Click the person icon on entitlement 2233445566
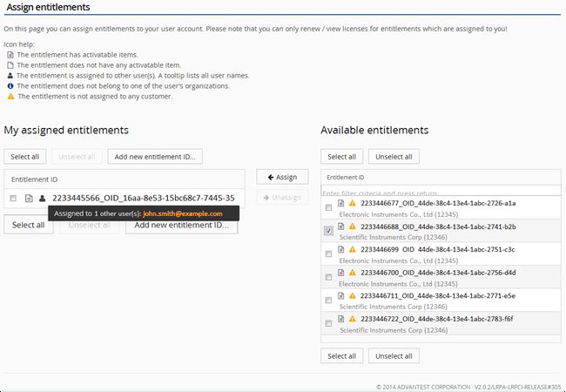The width and height of the screenshot is (566, 392). (42, 198)
